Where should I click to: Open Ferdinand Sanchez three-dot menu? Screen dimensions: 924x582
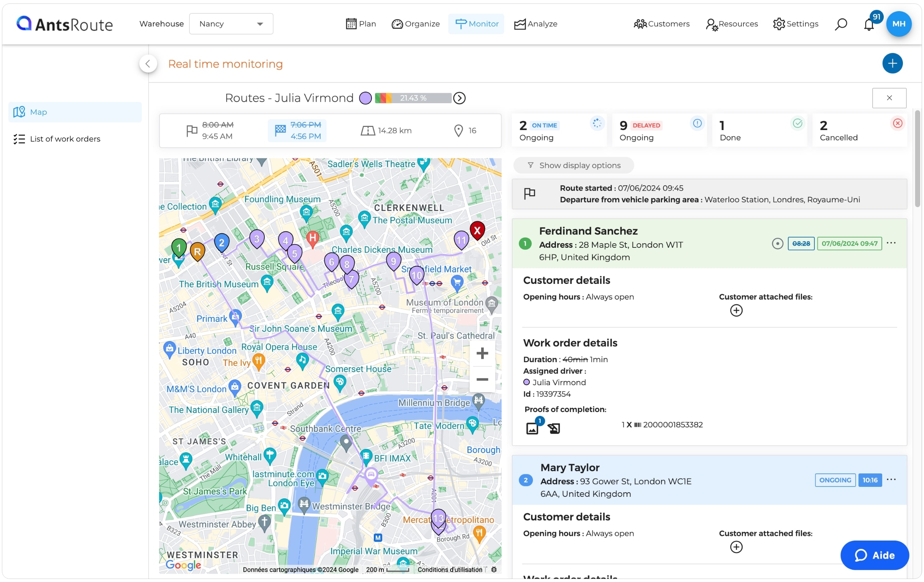tap(891, 243)
